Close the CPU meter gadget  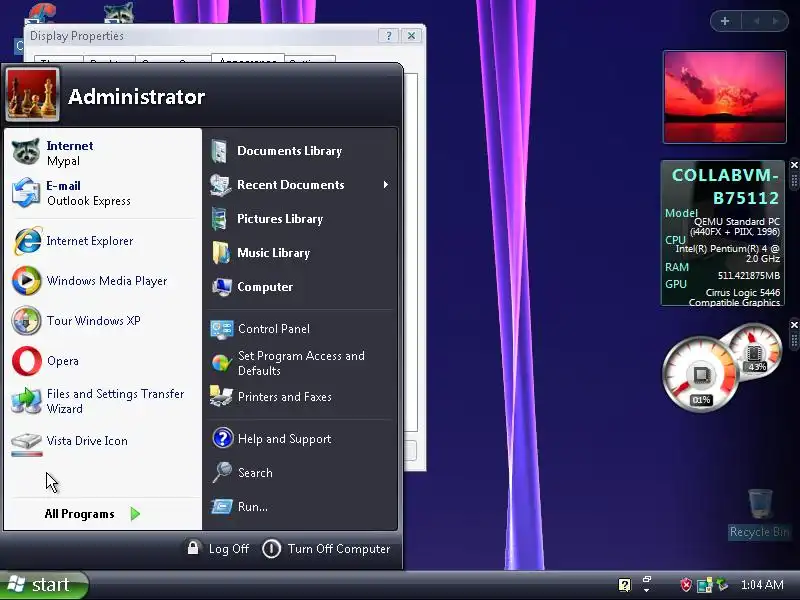pyautogui.click(x=794, y=325)
